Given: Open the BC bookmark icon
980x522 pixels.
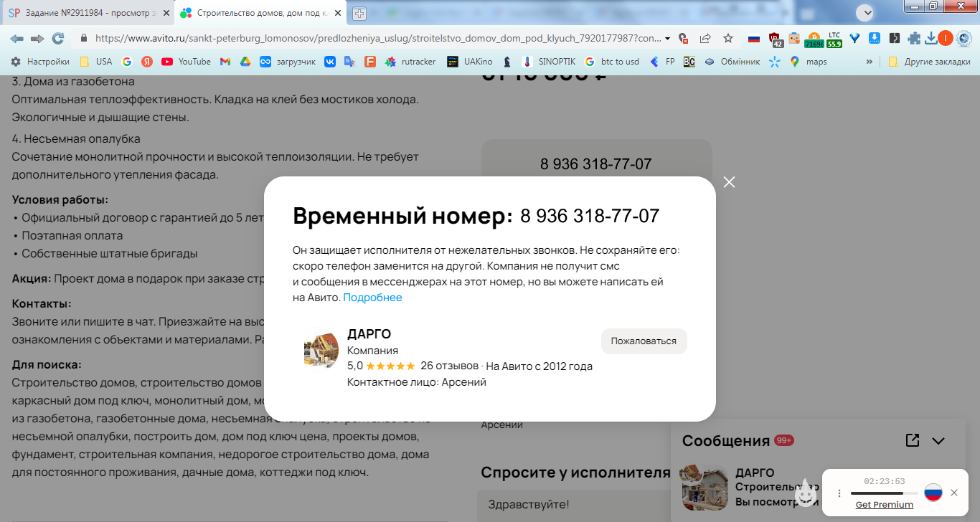Looking at the screenshot, I should pyautogui.click(x=689, y=62).
